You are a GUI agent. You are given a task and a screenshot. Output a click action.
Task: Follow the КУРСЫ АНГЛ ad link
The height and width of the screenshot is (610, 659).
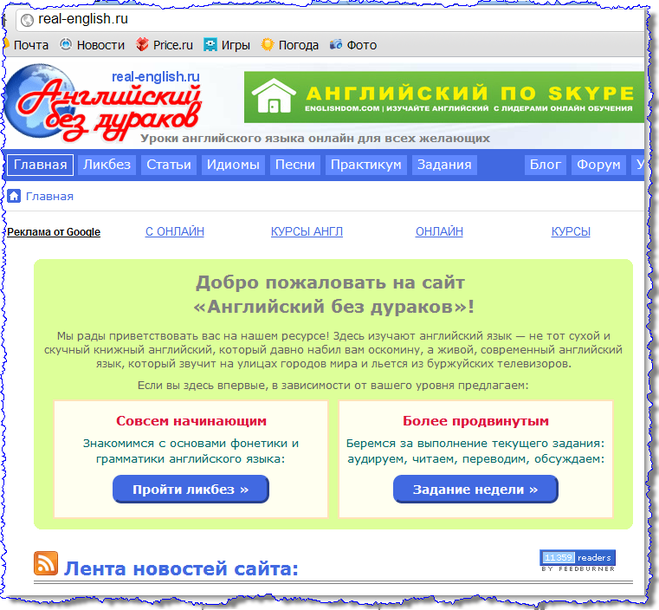point(306,232)
